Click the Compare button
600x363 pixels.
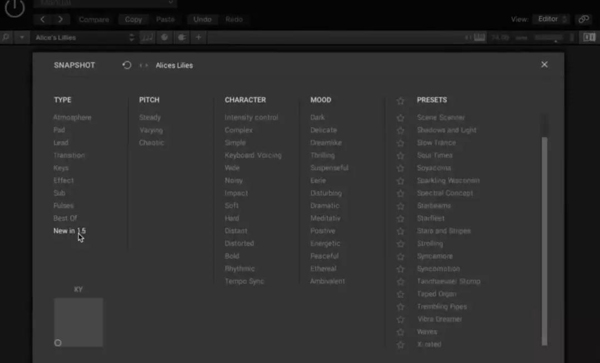(x=94, y=20)
